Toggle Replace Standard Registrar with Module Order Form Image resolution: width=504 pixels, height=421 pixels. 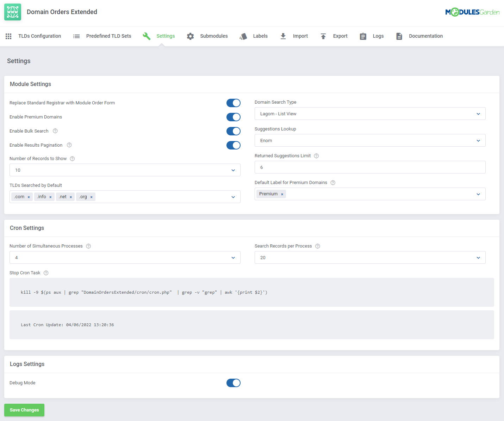(x=233, y=103)
